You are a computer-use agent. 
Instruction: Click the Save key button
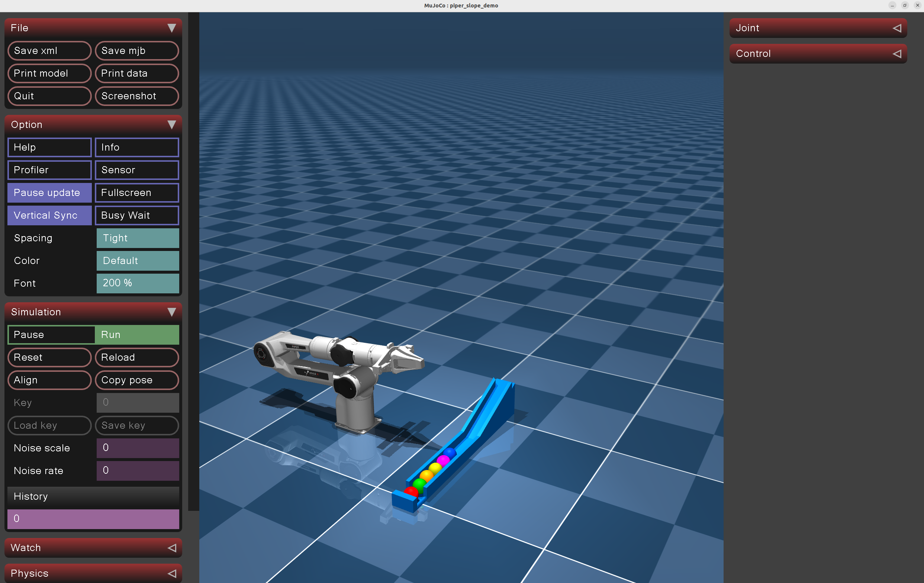click(137, 425)
